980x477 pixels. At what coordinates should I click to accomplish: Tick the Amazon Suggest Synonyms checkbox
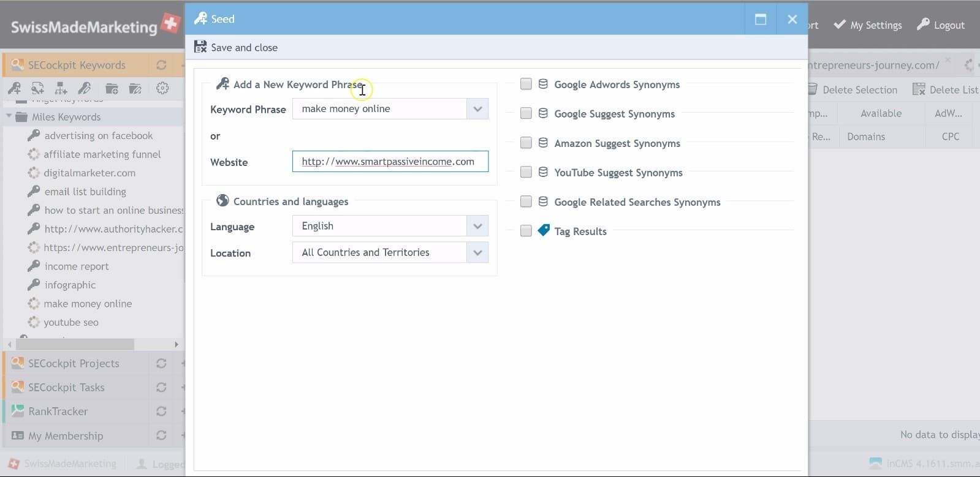click(526, 143)
